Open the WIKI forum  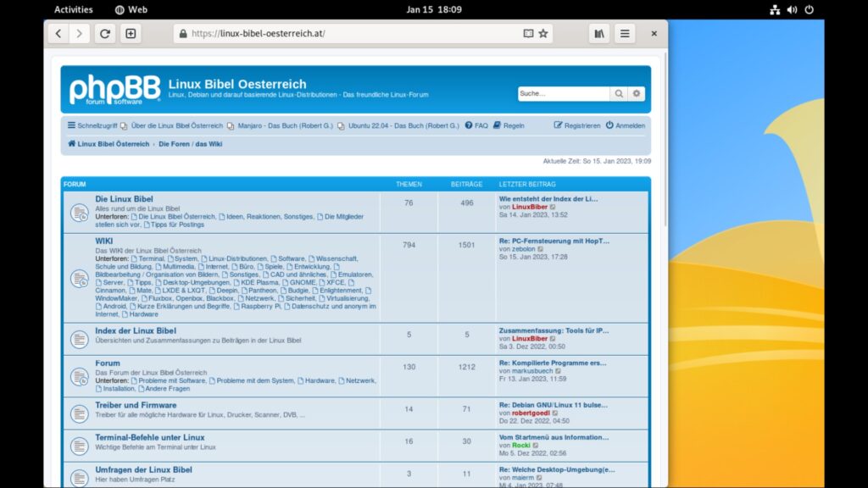click(104, 241)
